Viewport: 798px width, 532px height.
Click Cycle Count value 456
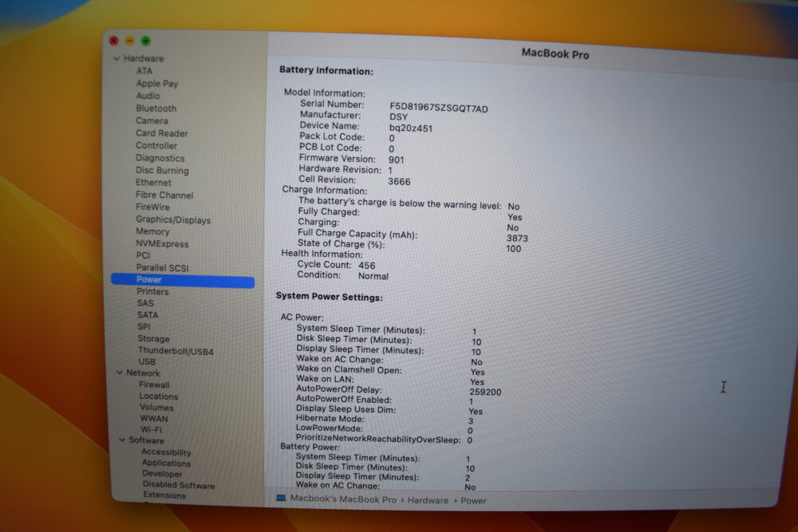(366, 266)
